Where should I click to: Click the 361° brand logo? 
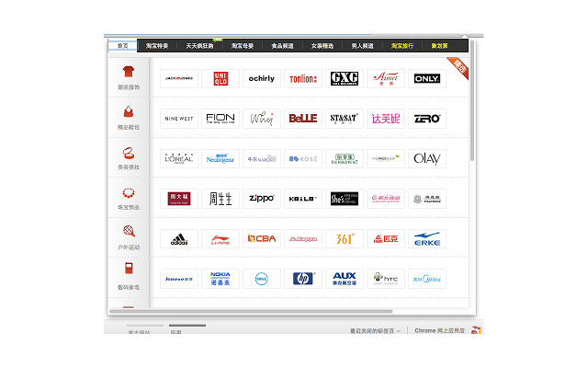345,239
